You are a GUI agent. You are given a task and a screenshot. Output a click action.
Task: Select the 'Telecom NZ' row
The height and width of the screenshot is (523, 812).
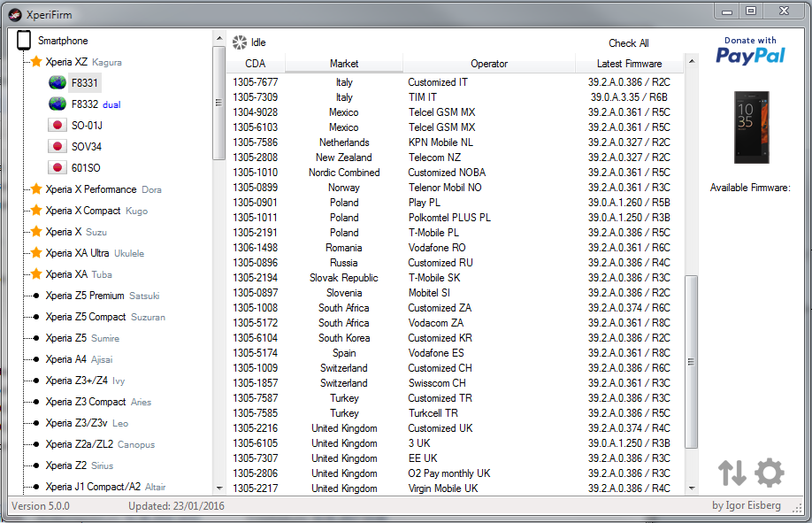click(x=456, y=157)
